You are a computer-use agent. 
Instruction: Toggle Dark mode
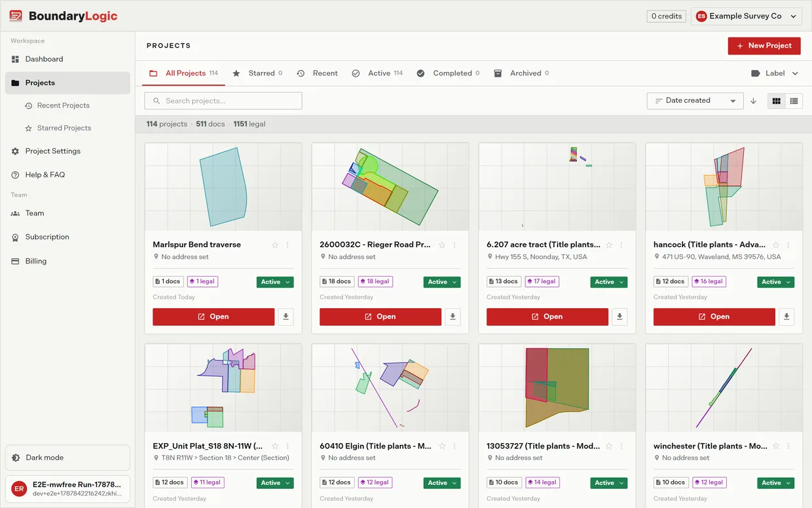click(x=67, y=458)
